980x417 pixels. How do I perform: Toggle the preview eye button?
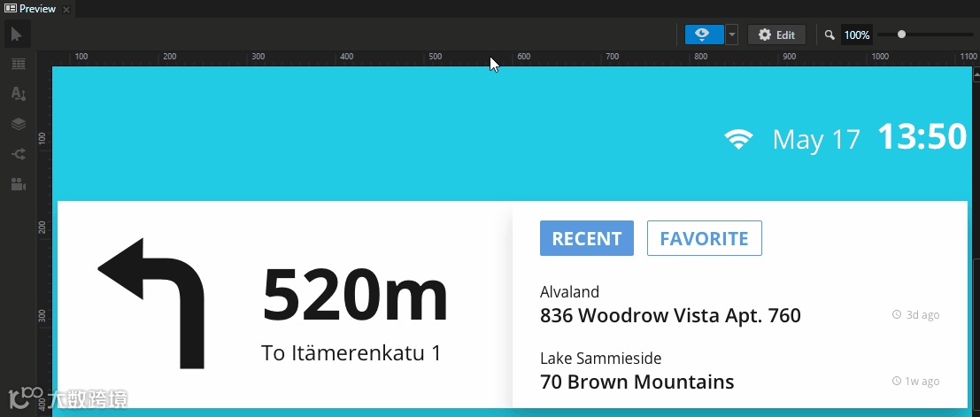[x=705, y=35]
